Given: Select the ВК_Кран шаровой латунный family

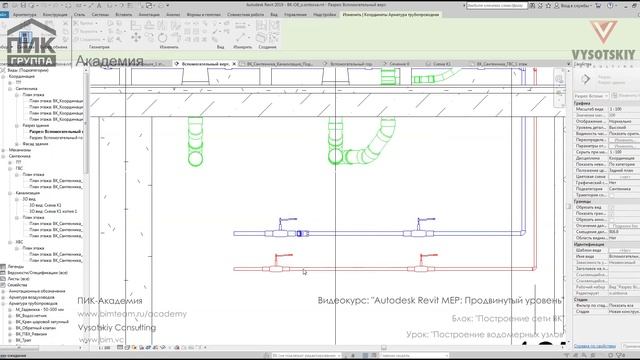Looking at the screenshot, I should (42, 322).
